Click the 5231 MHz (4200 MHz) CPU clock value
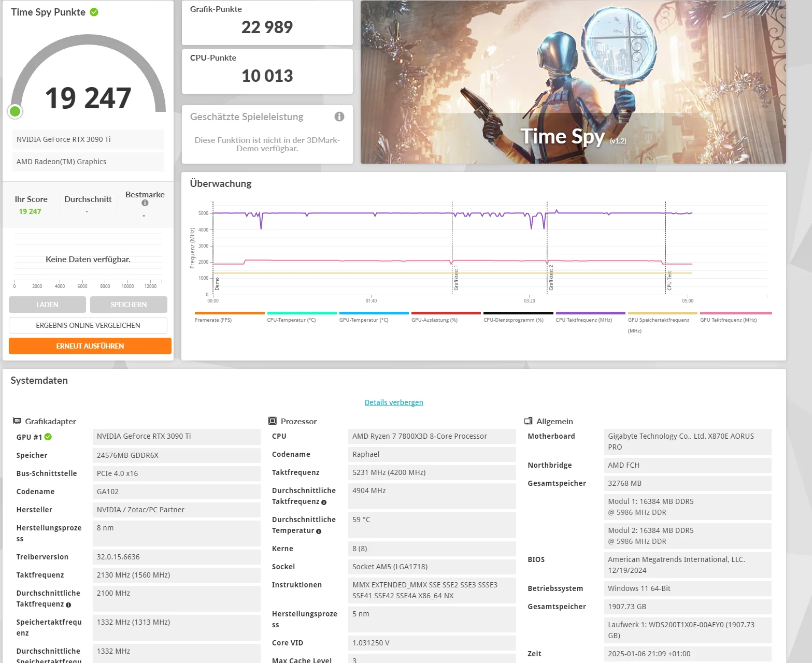 point(432,472)
